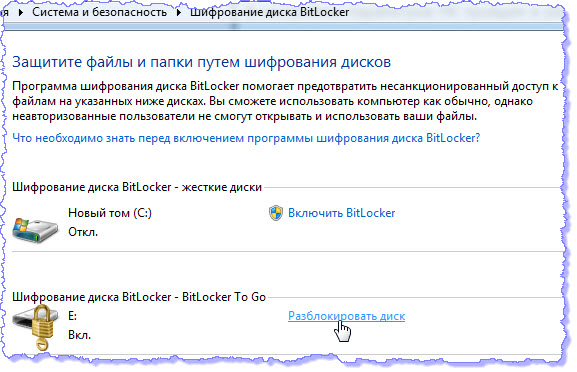Select the Шифрование диска BitLocker breadcrumb
Viewport: 577px width, 372px height.
coord(269,12)
